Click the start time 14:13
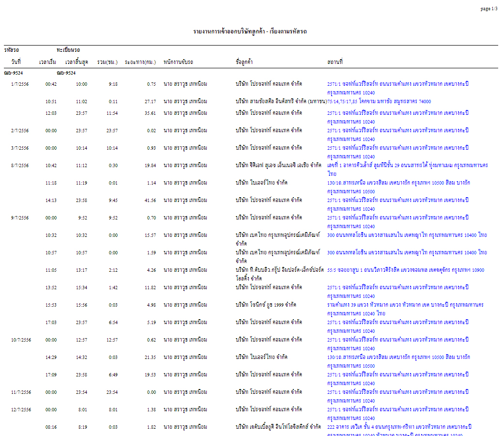The image size is (504, 436). pos(51,200)
